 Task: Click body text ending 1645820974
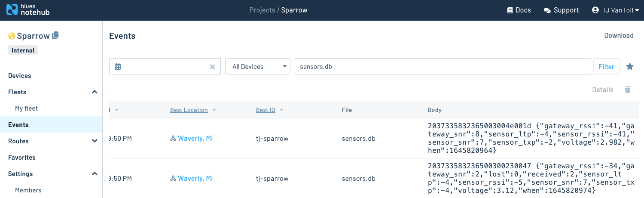pos(531,178)
